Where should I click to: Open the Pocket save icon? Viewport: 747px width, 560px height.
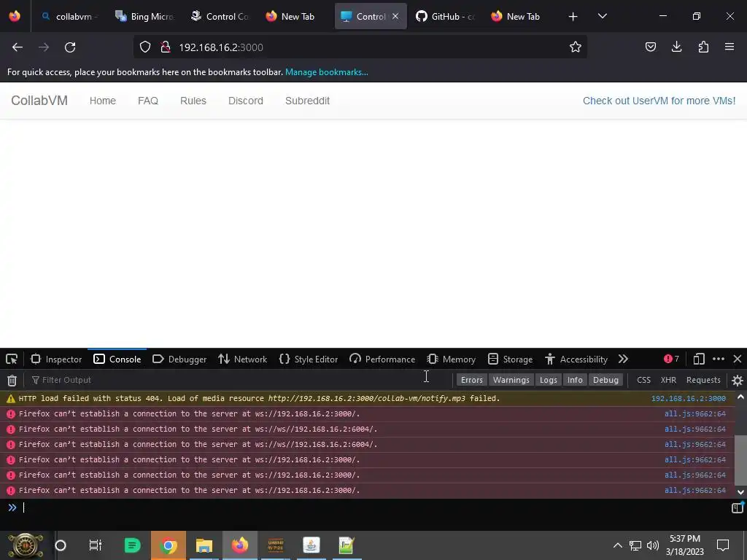point(650,47)
